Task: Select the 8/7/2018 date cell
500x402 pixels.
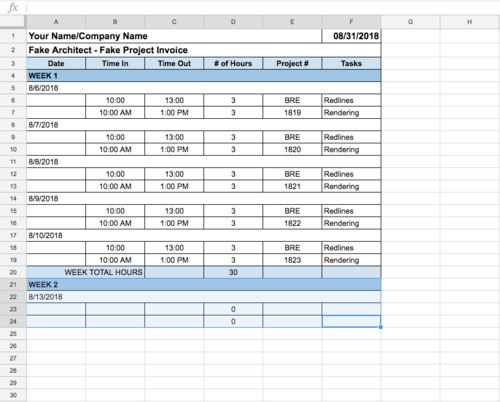Action: 204,125
